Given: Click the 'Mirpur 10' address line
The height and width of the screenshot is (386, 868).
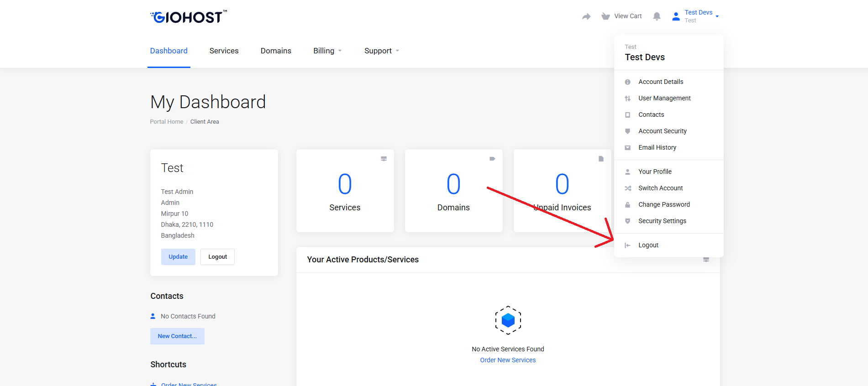Looking at the screenshot, I should point(174,214).
